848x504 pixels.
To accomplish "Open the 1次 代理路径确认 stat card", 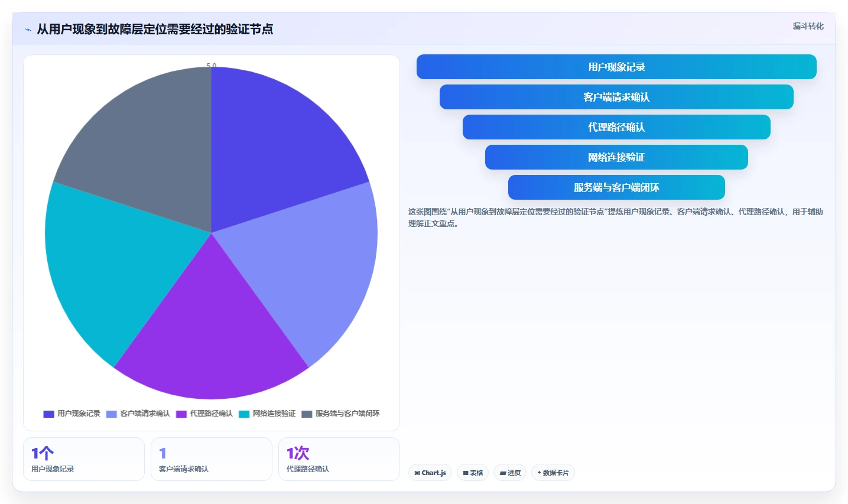I will [x=339, y=459].
